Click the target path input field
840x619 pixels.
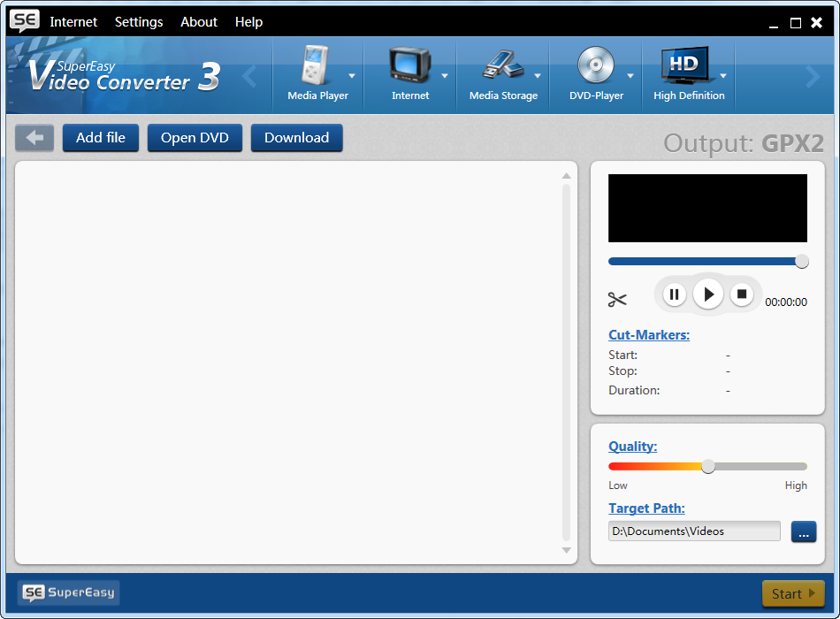[694, 531]
